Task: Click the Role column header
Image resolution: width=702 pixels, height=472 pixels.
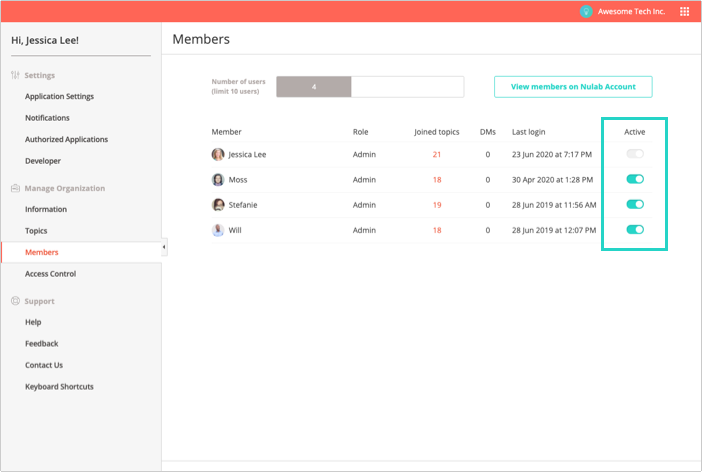Action: (360, 132)
